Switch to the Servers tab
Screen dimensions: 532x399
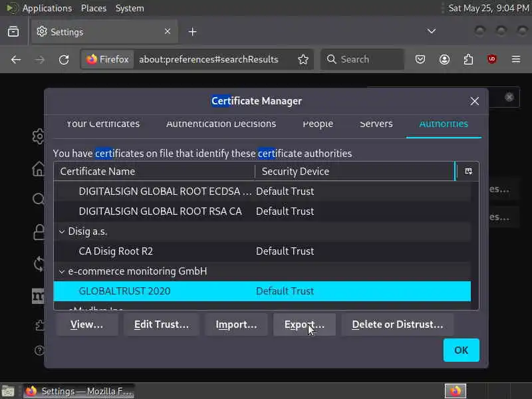[x=376, y=124]
